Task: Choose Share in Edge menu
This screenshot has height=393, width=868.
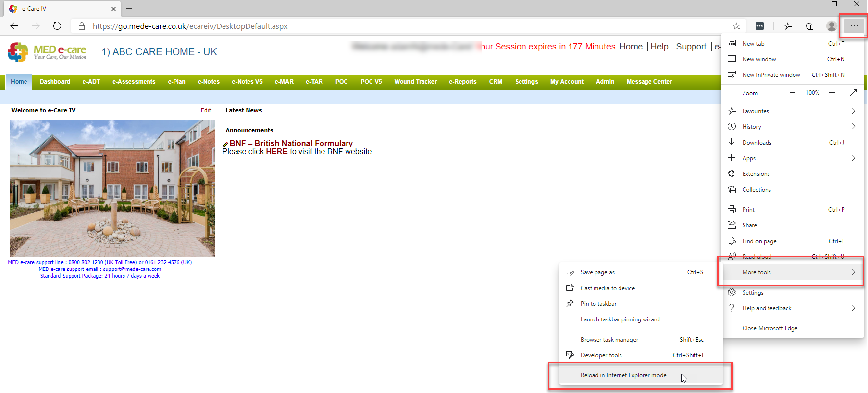Action: pos(793,225)
